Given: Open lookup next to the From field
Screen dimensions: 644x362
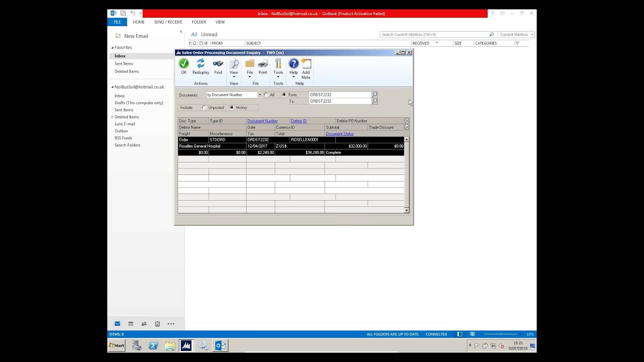Looking at the screenshot, I should (375, 95).
